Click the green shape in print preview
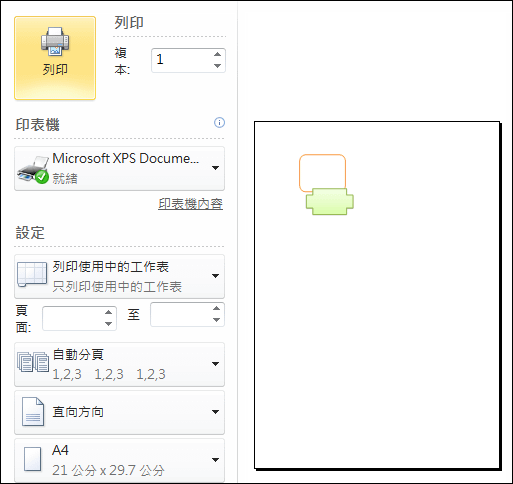The width and height of the screenshot is (513, 484). 330,201
